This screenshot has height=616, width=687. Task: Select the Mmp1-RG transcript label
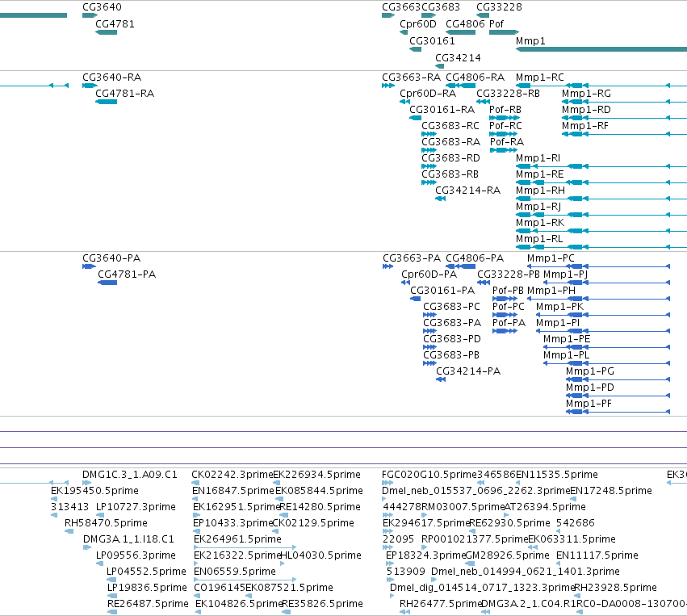coord(586,94)
